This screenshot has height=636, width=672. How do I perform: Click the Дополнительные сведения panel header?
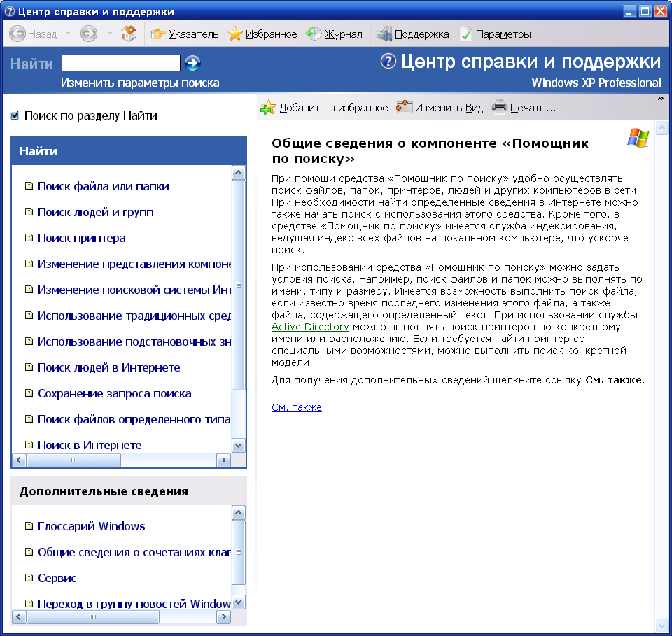click(129, 491)
